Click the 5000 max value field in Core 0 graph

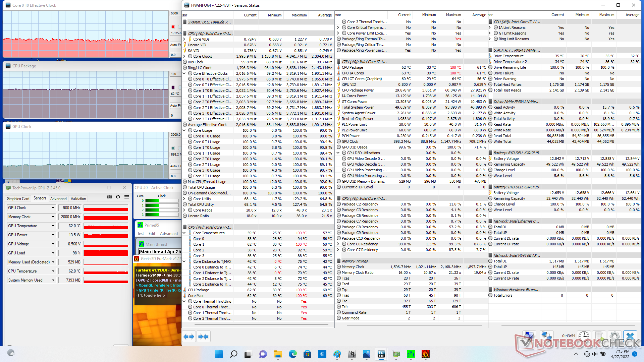[x=175, y=13]
